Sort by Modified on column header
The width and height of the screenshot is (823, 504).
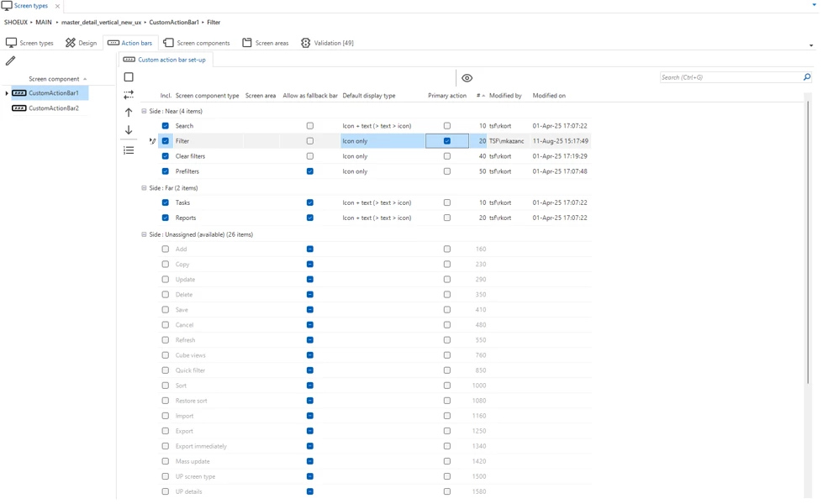[549, 96]
